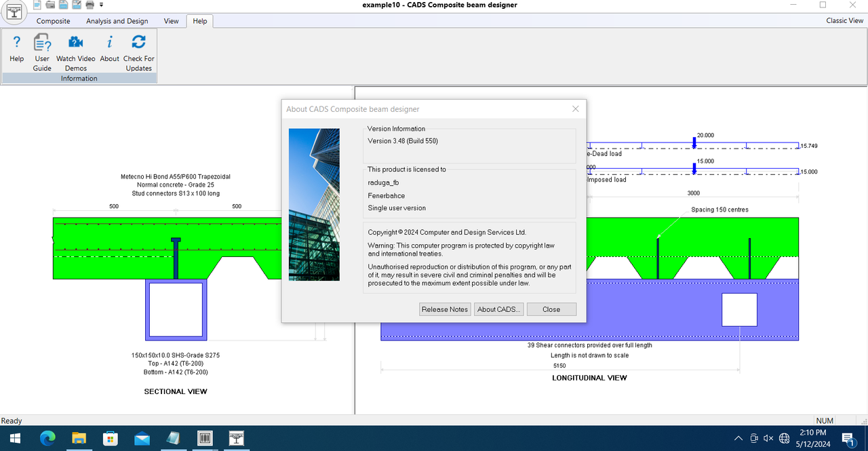
Task: Click the Open folder quick access icon
Action: tap(50, 5)
